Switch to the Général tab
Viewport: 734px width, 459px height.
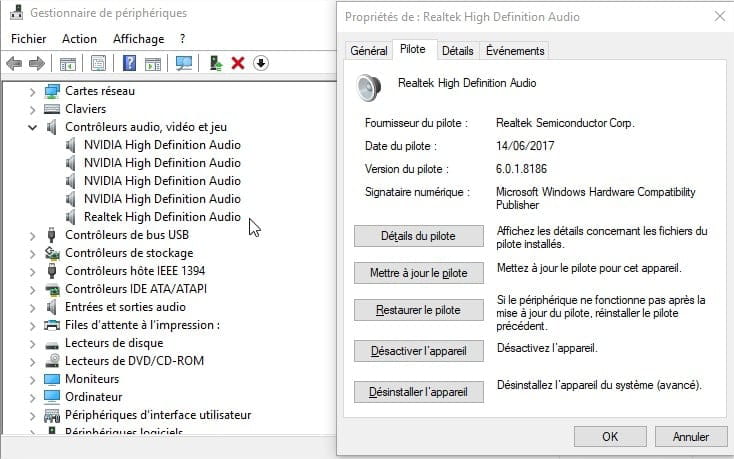pyautogui.click(x=369, y=51)
